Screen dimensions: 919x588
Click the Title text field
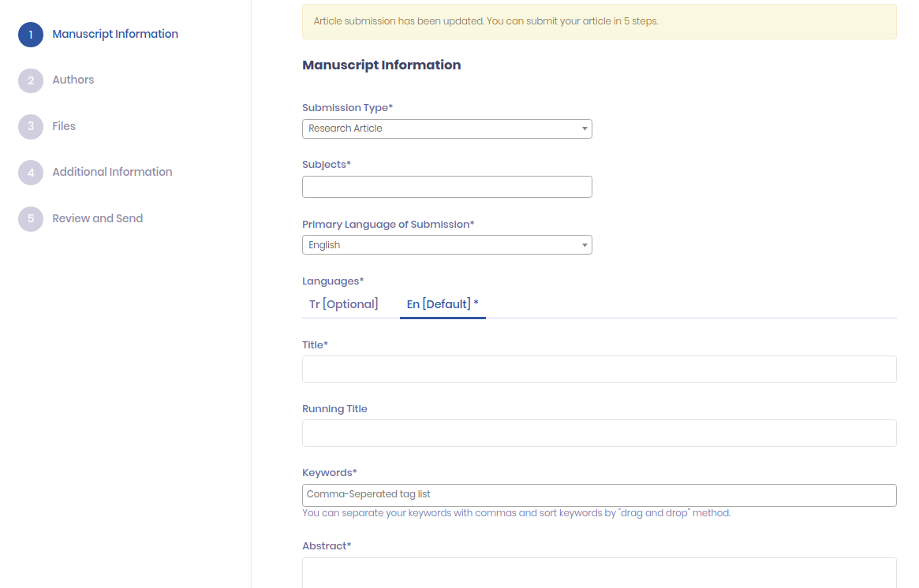(x=599, y=369)
